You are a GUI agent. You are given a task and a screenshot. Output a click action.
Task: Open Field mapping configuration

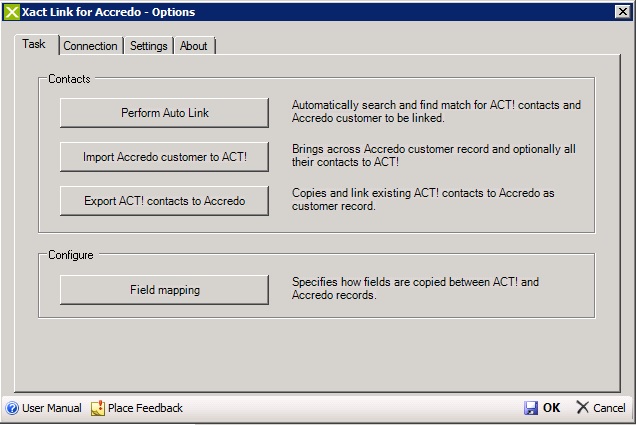click(164, 290)
